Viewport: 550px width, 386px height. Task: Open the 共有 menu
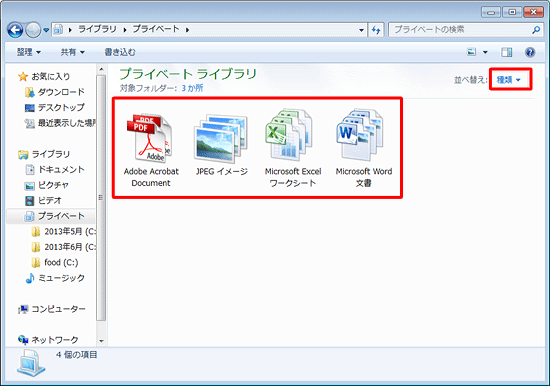pos(72,52)
